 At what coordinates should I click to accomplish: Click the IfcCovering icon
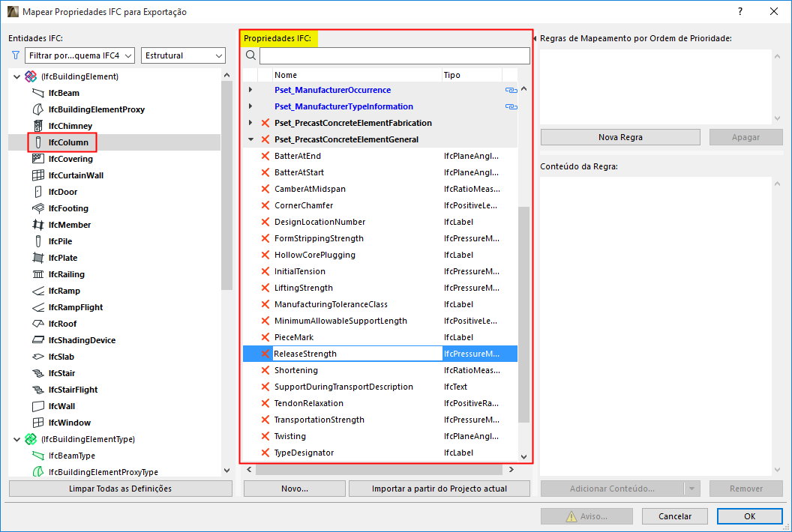[38, 159]
